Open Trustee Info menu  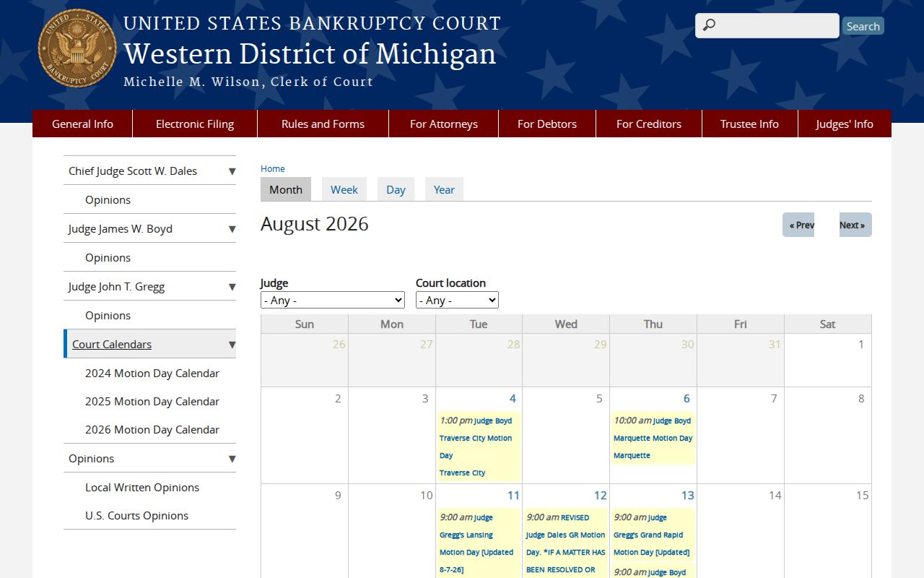pyautogui.click(x=749, y=124)
